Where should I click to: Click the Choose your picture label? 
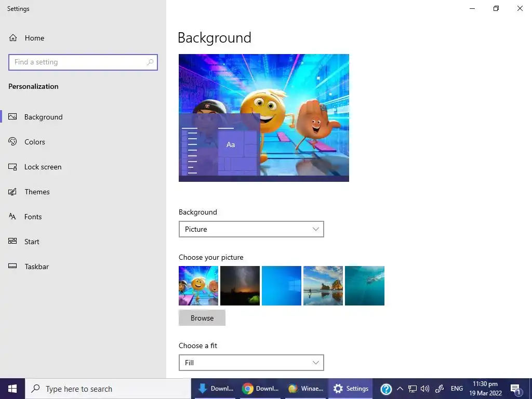[x=211, y=257]
